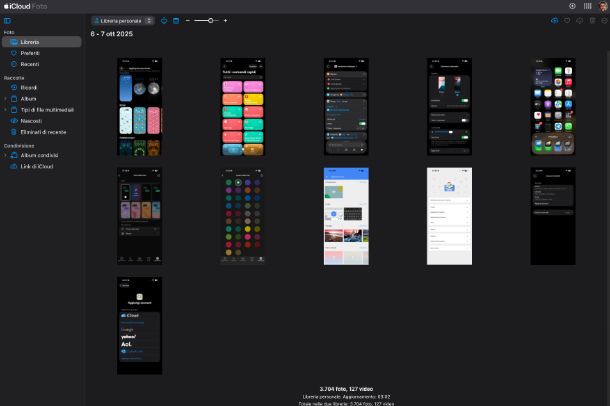Viewport: 610px width, 406px height.
Task: Open Eliminati di recente folder
Action: 44,131
